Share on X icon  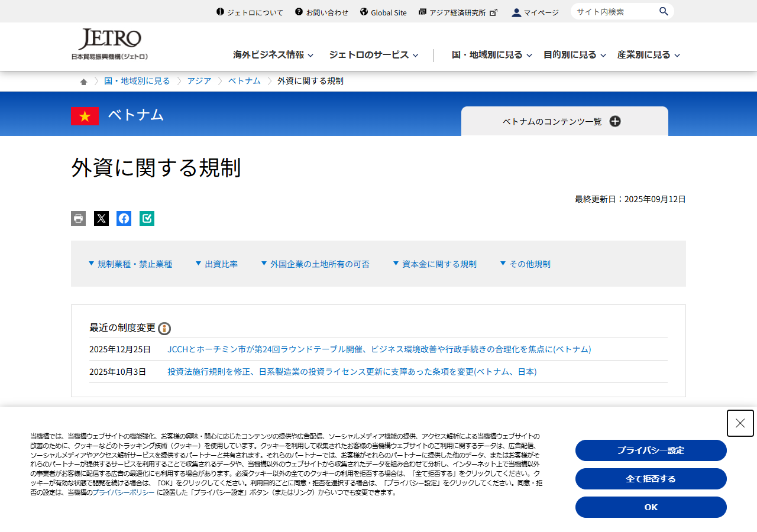point(101,218)
